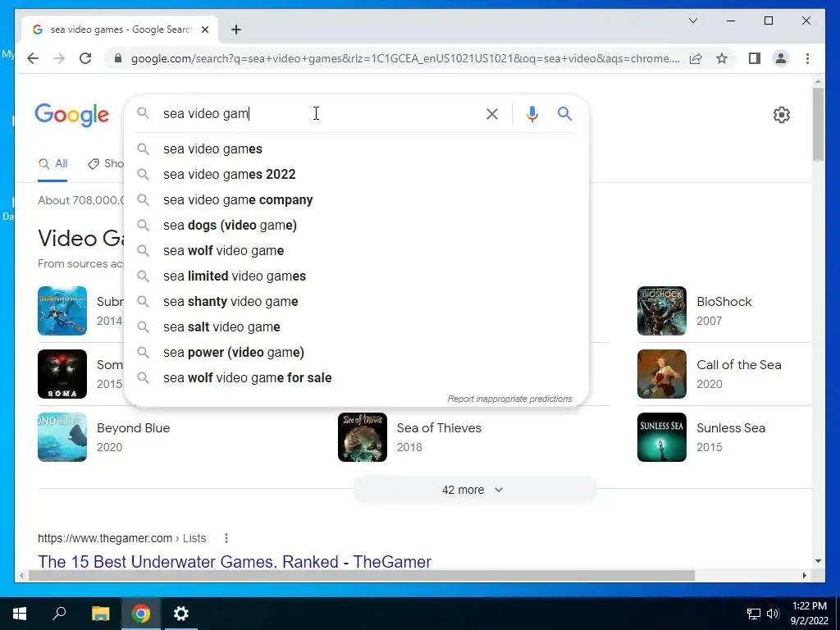The width and height of the screenshot is (840, 630).
Task: Click the scroll-down arrow of vertical scrollbar
Action: coord(818,561)
